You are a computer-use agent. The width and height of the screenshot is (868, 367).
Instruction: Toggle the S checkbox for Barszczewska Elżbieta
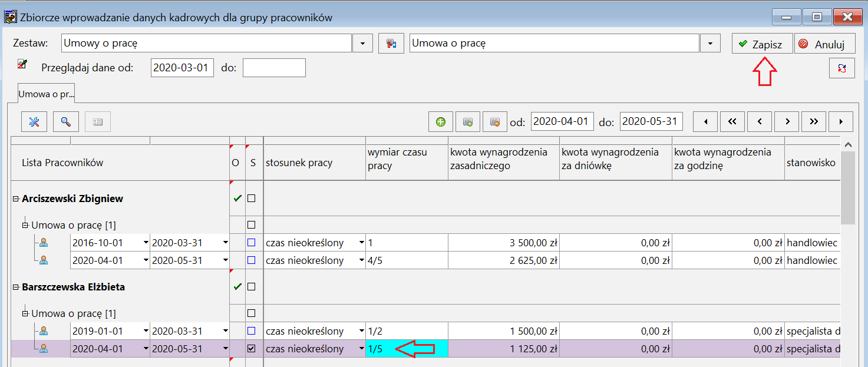[252, 287]
